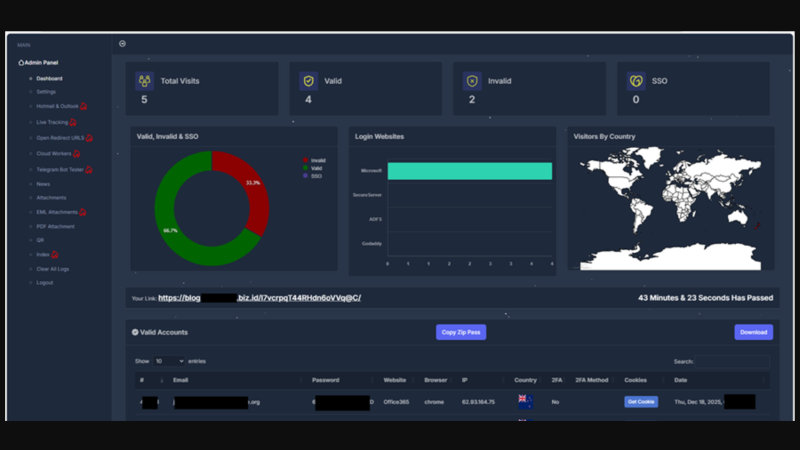Click the Invalid shield icon
This screenshot has width=800, height=450.
pos(472,81)
